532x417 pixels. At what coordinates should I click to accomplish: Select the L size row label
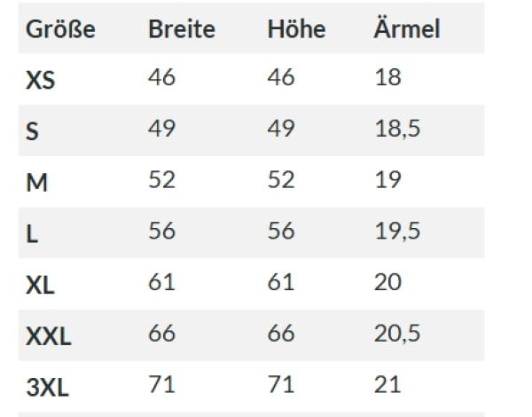pyautogui.click(x=33, y=234)
